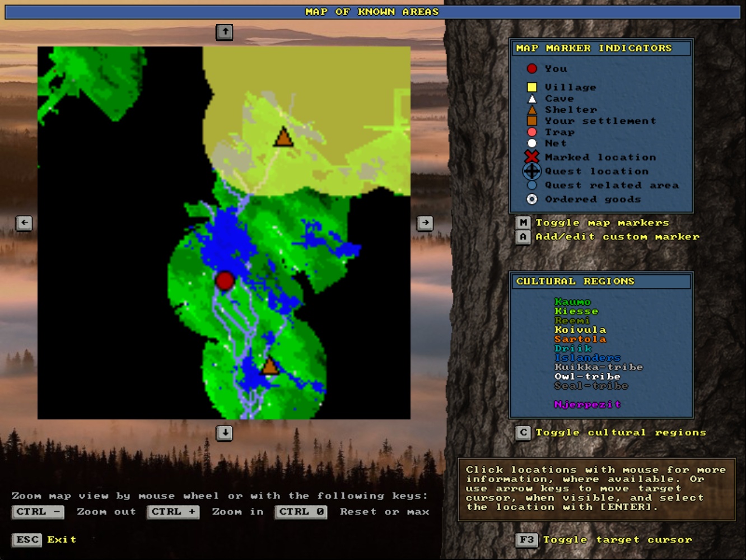
Task: Click the red X Marked location icon
Action: pos(531,157)
